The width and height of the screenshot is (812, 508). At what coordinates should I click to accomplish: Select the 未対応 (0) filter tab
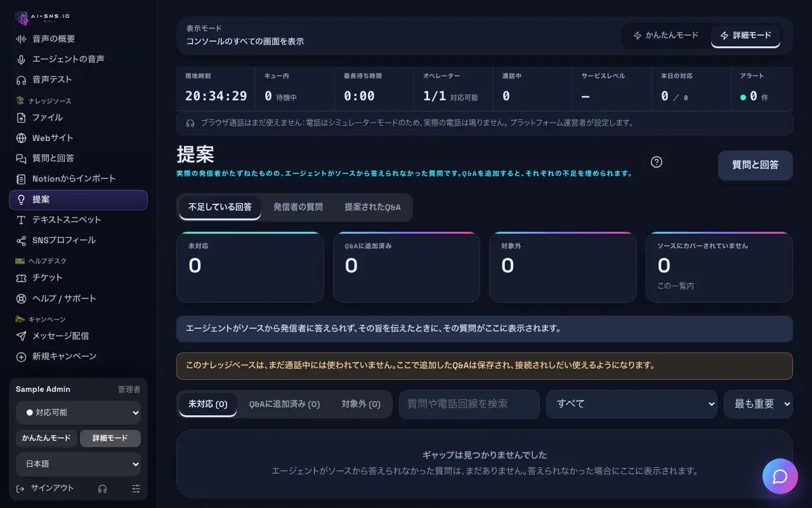click(208, 404)
